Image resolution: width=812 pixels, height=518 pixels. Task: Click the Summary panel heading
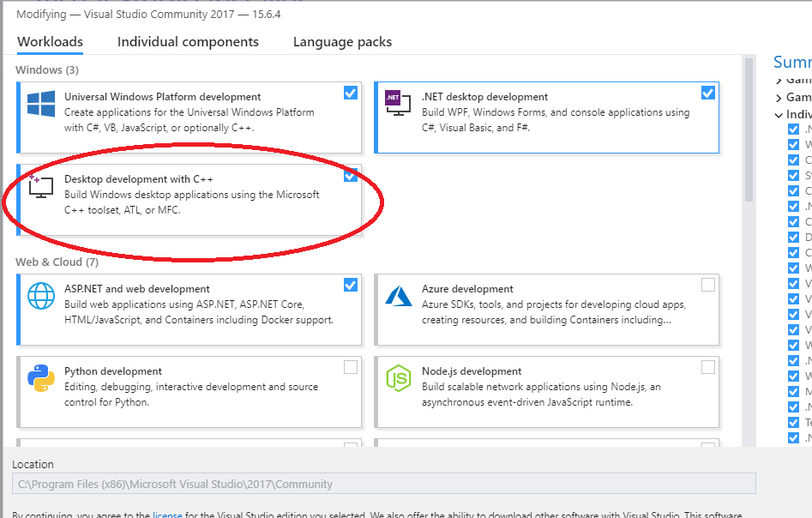pyautogui.click(x=792, y=62)
